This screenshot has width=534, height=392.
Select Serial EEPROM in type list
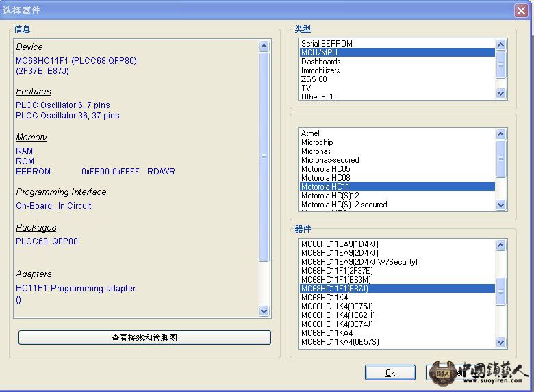397,44
